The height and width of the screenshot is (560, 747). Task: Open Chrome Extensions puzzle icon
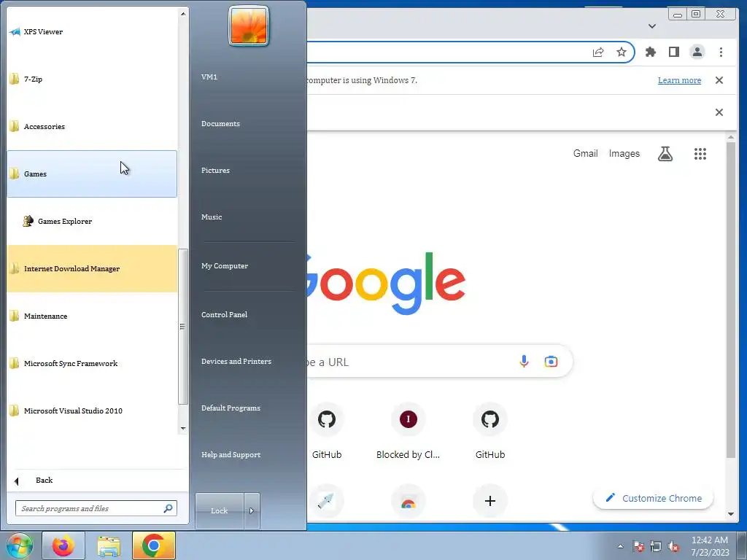[x=650, y=52]
